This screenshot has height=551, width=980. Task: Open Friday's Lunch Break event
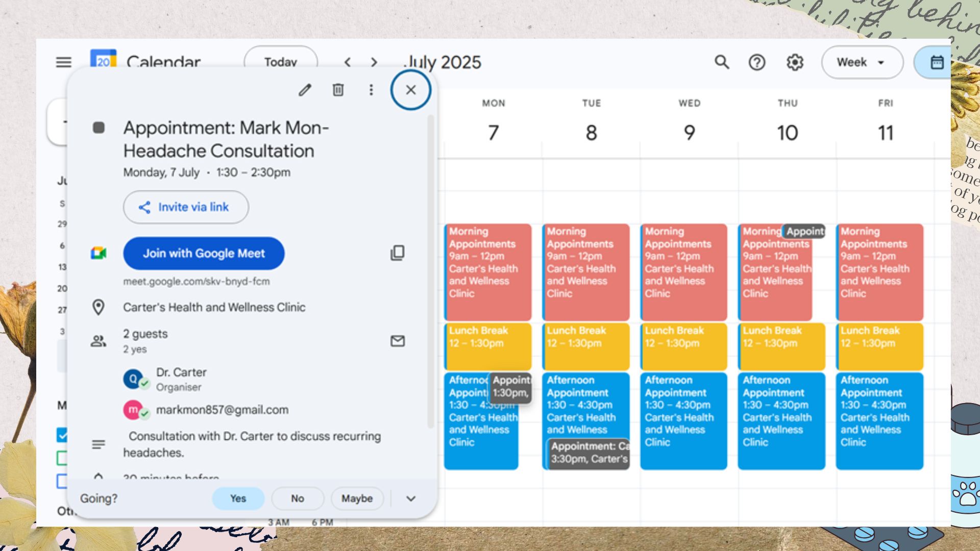coord(879,346)
